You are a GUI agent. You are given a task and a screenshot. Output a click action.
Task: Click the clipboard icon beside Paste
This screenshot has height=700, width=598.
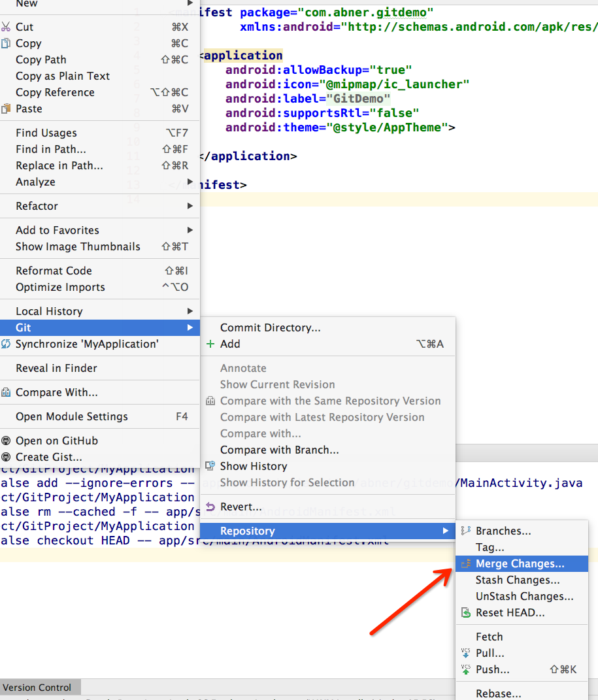tap(6, 108)
